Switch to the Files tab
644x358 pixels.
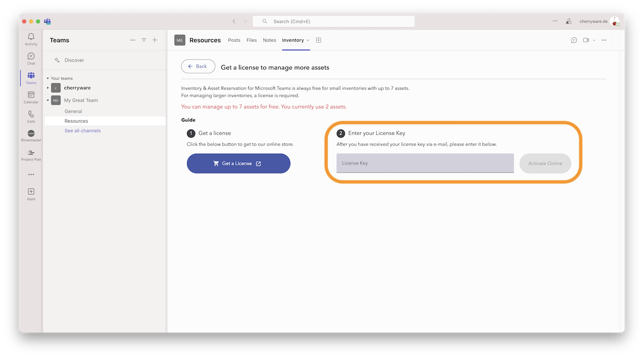click(x=252, y=40)
